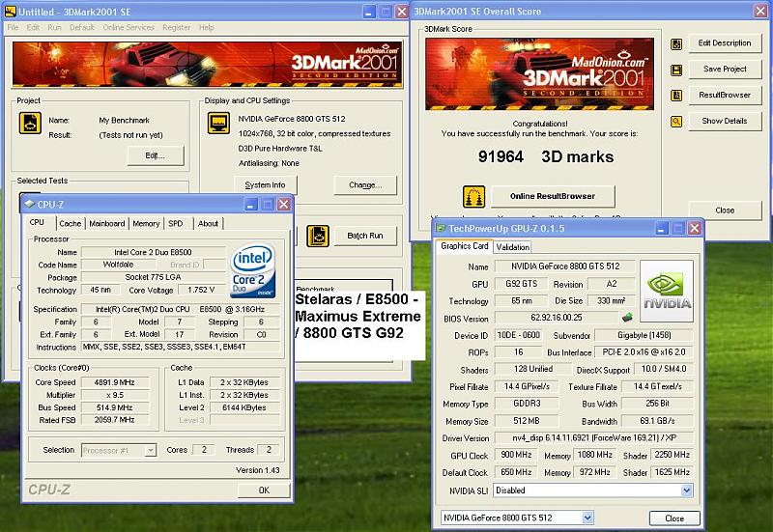Click the Subvendor field Gigabyte (1458)
This screenshot has width=773, height=532.
click(x=644, y=335)
